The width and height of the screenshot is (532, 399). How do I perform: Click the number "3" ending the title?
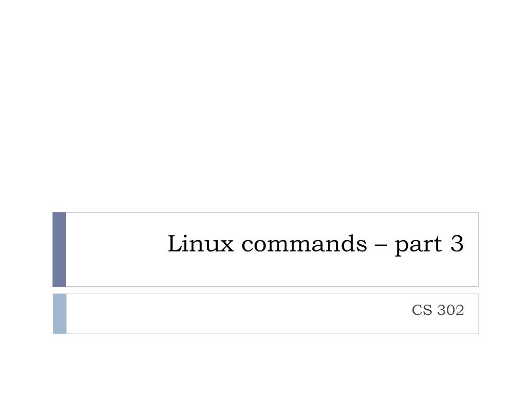(x=457, y=243)
